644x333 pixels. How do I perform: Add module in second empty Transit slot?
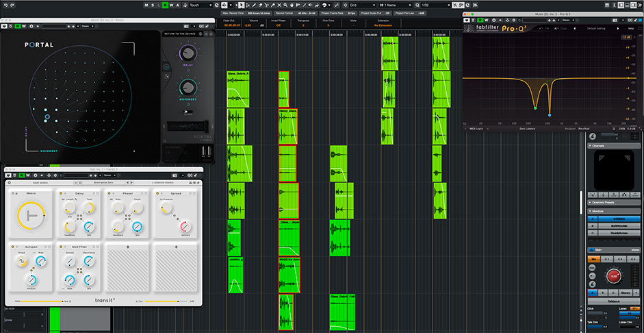[176, 247]
